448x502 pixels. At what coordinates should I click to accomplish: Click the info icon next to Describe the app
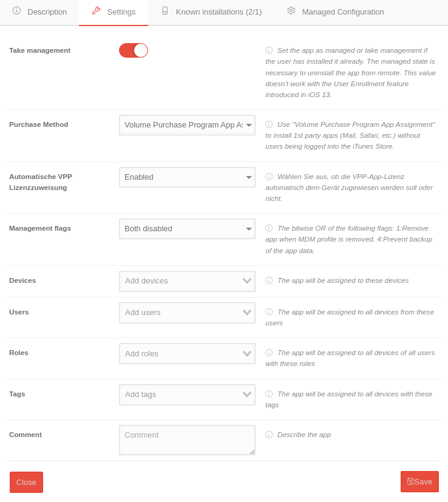(x=269, y=435)
